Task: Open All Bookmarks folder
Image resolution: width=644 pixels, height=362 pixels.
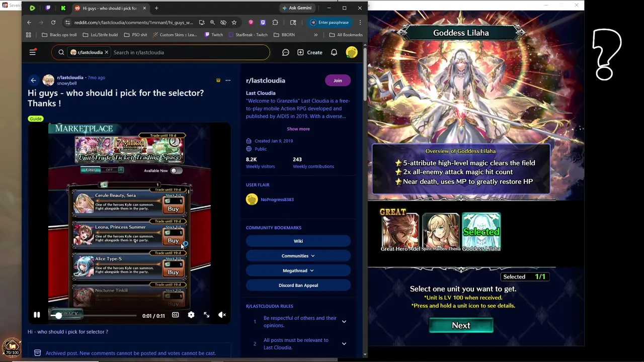Action: point(346,35)
